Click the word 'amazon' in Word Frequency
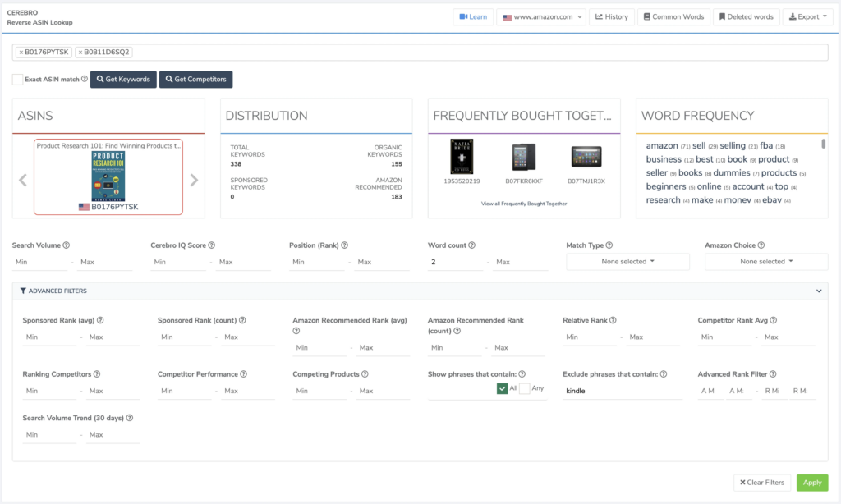Viewport: 841px width, 504px height. click(662, 146)
